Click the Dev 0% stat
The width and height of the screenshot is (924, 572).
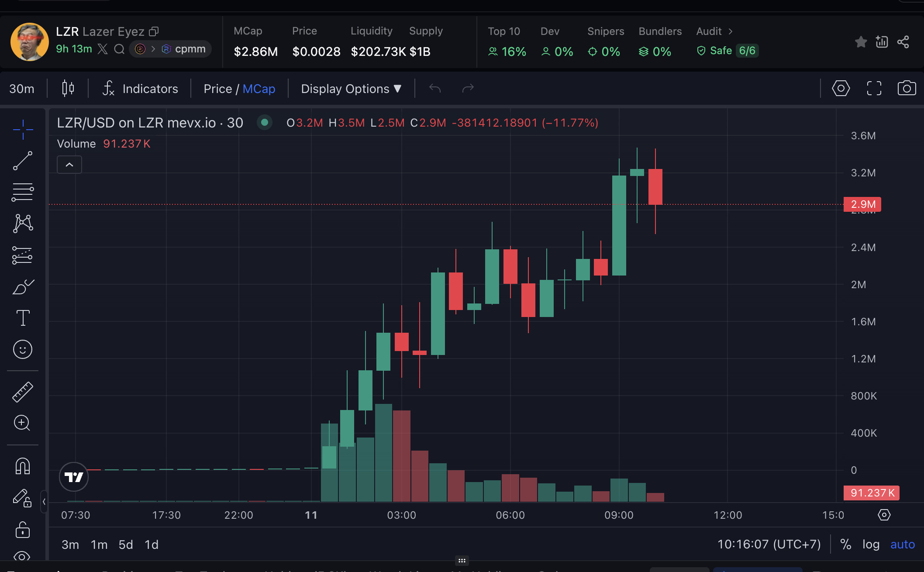tap(557, 52)
